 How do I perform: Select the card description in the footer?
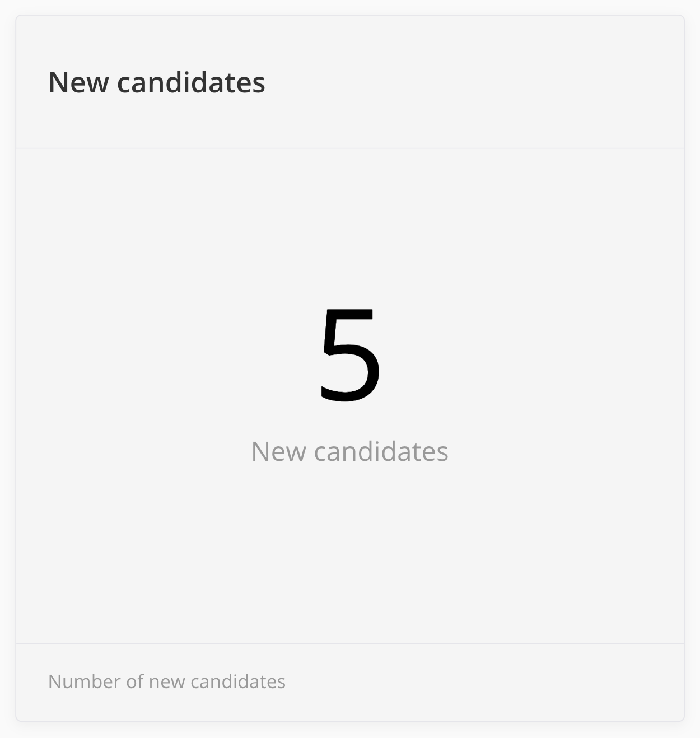[167, 681]
